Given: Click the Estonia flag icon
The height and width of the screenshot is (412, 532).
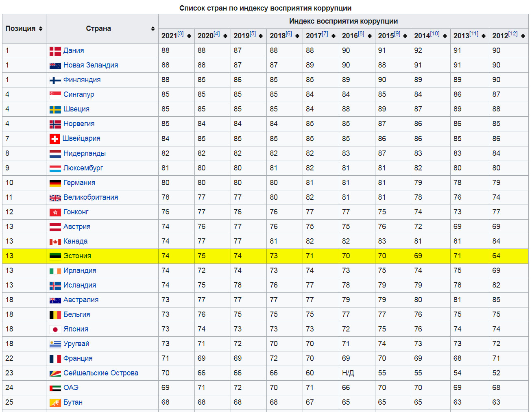Looking at the screenshot, I should (x=55, y=256).
